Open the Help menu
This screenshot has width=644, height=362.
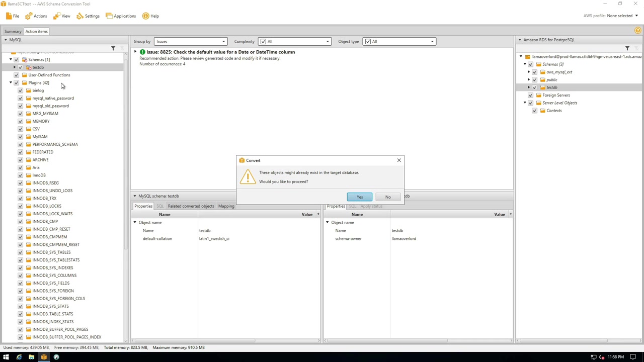coord(150,16)
